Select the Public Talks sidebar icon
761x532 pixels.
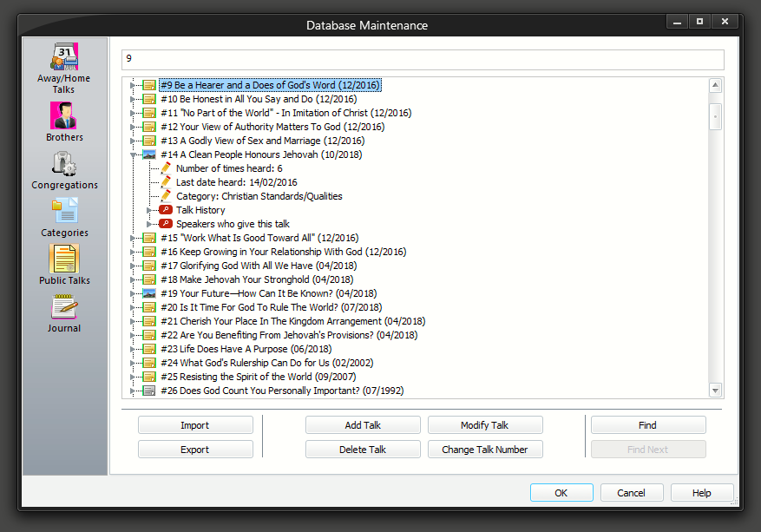coord(64,259)
